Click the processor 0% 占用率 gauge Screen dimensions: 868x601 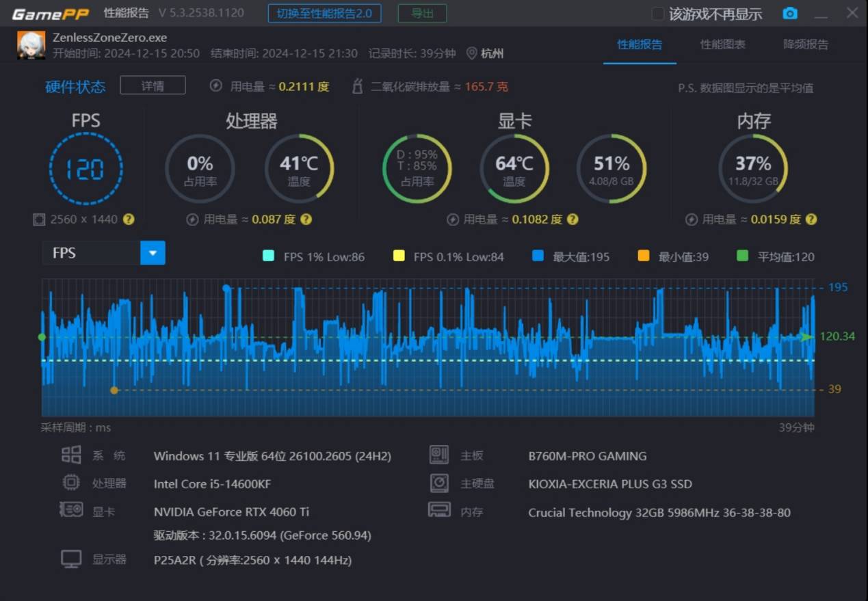coord(200,169)
